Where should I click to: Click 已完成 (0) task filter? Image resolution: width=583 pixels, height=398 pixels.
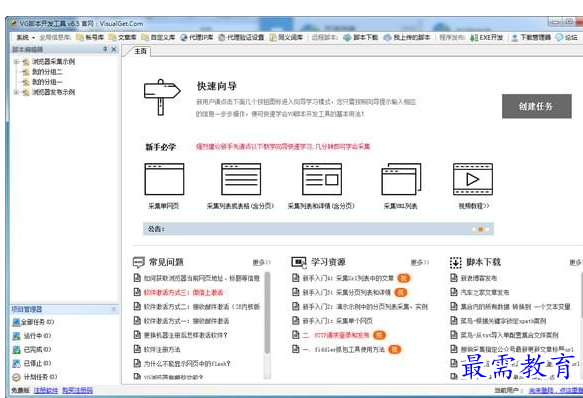coord(32,350)
